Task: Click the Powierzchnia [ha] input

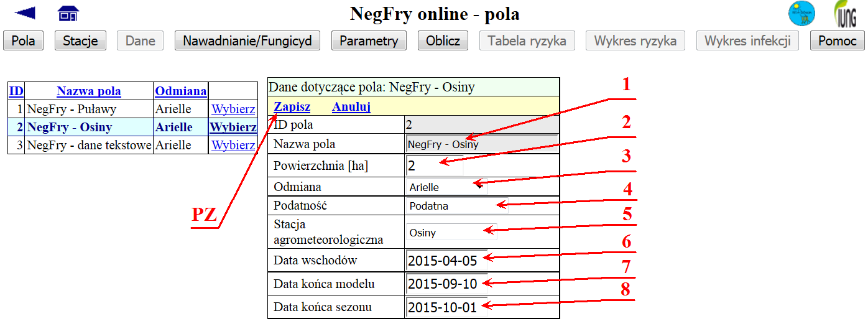Action: [435, 166]
